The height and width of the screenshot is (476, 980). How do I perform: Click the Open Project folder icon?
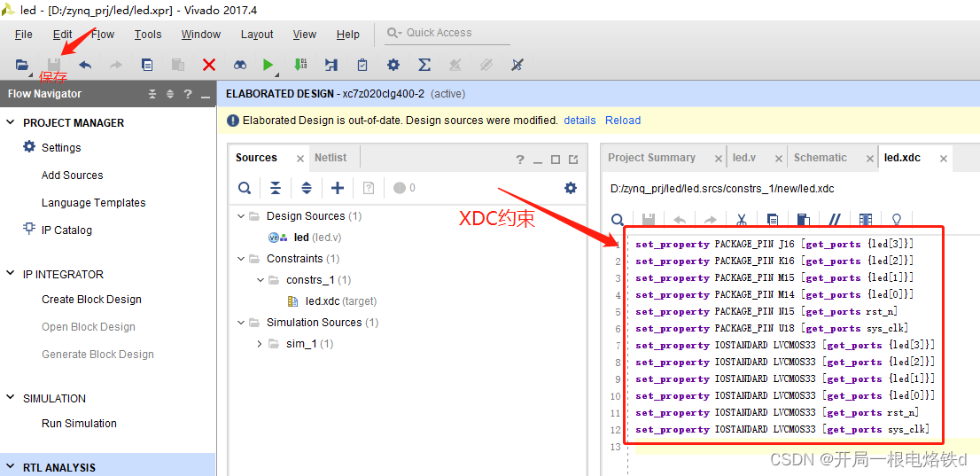(22, 65)
